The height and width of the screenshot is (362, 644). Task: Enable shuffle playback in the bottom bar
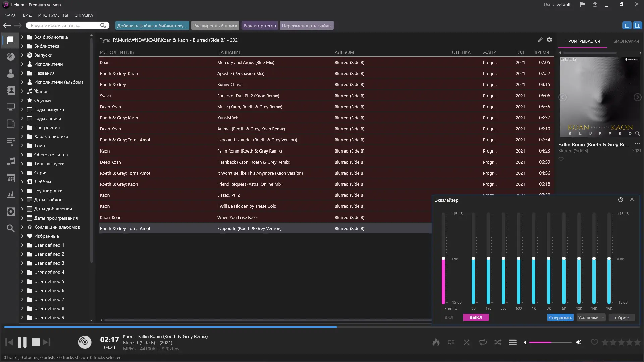[x=498, y=342]
